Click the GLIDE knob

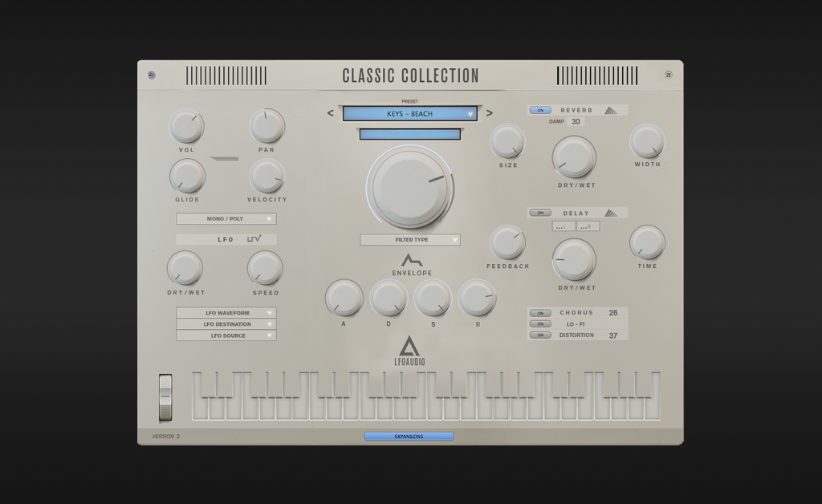[x=187, y=176]
